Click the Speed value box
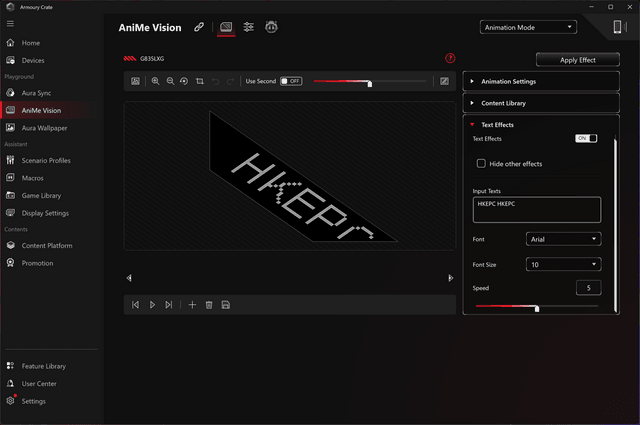This screenshot has height=425, width=640. [x=588, y=288]
